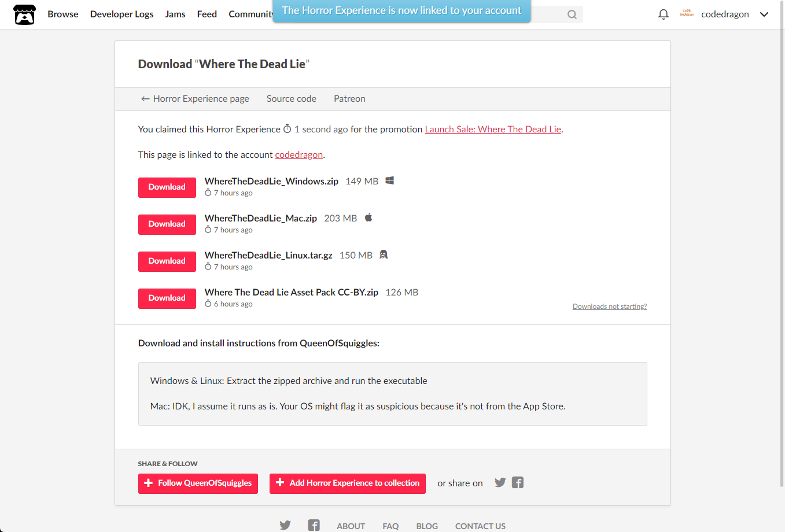The height and width of the screenshot is (532, 785).
Task: Open the Source code link
Action: click(x=292, y=99)
